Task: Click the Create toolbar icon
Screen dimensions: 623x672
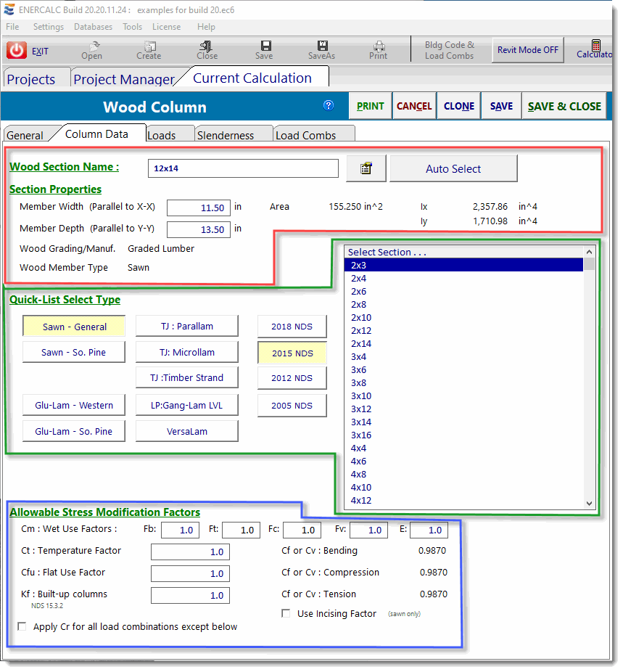Action: coord(149,46)
